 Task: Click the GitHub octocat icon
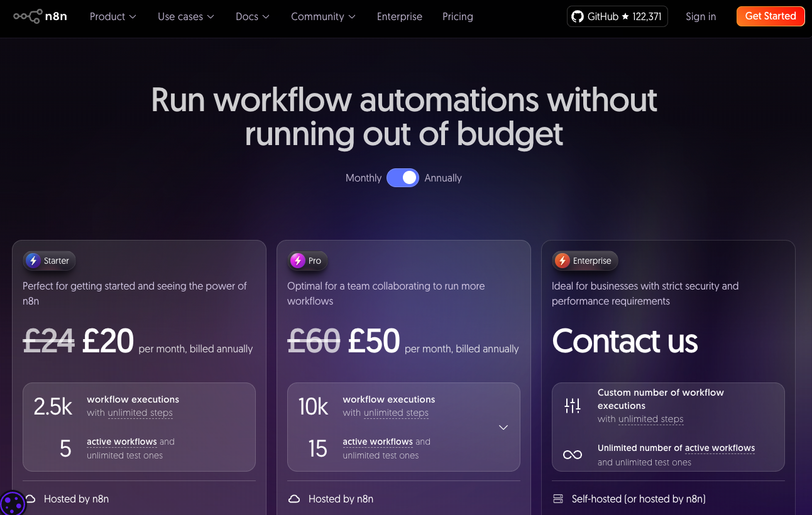tap(578, 16)
